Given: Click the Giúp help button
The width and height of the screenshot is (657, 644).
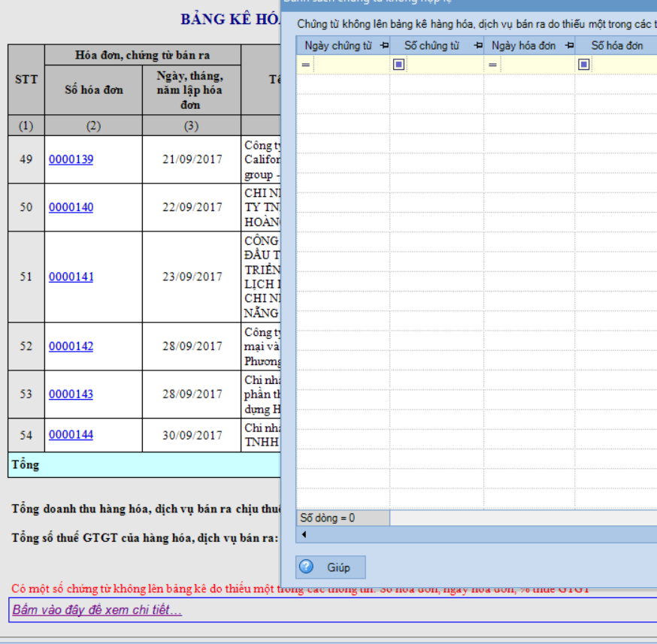Looking at the screenshot, I should [x=330, y=567].
